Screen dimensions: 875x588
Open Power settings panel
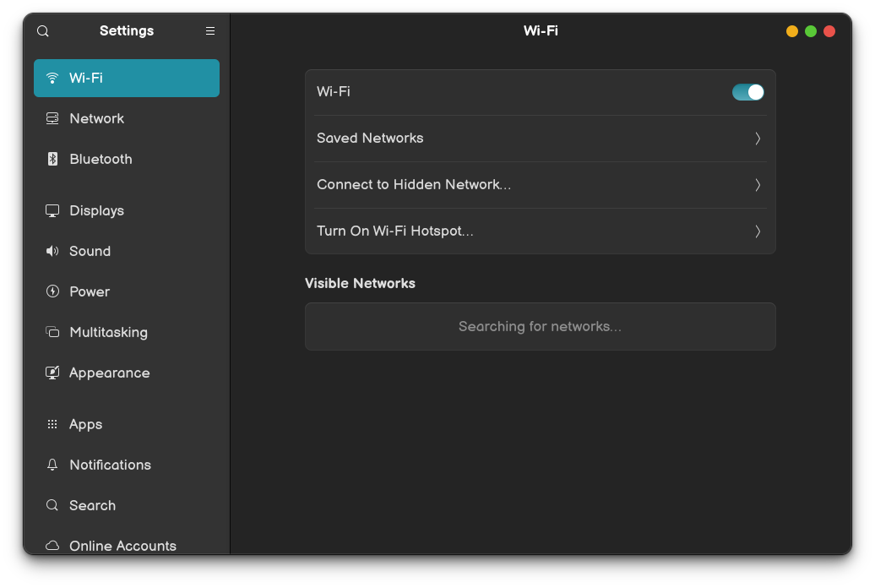click(x=127, y=291)
